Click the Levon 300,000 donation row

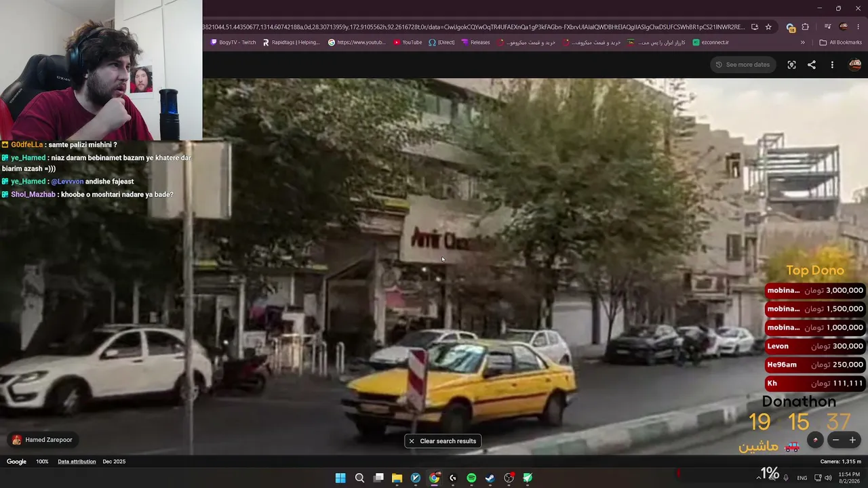(x=815, y=346)
